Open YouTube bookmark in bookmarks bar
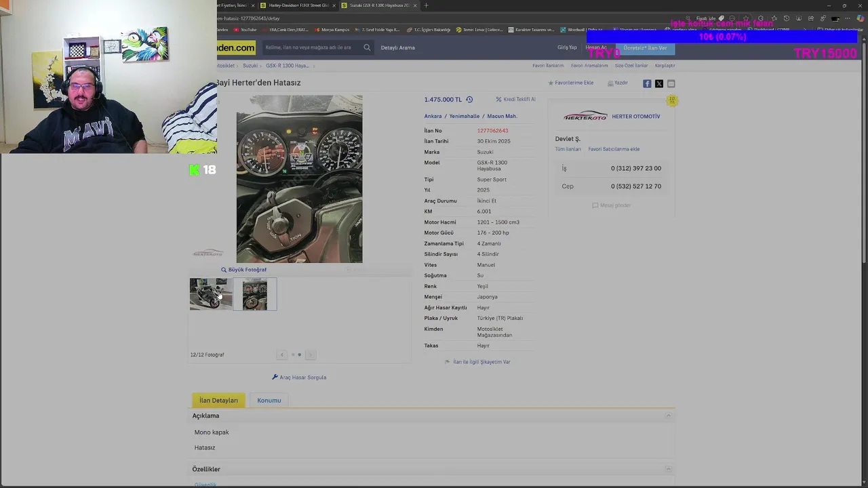 tap(245, 30)
